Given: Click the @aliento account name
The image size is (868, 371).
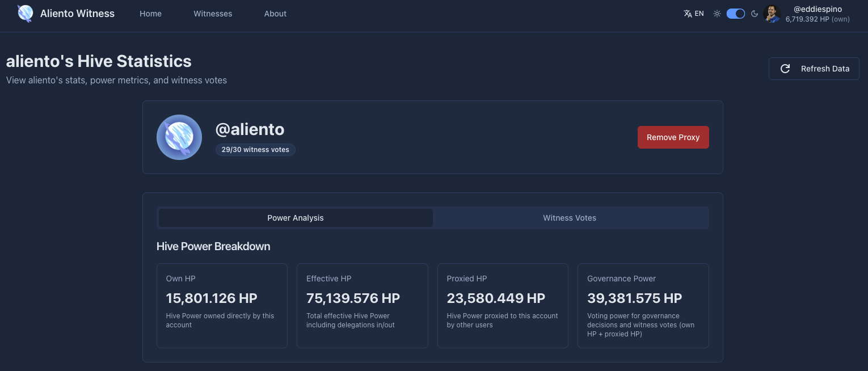Looking at the screenshot, I should [250, 129].
